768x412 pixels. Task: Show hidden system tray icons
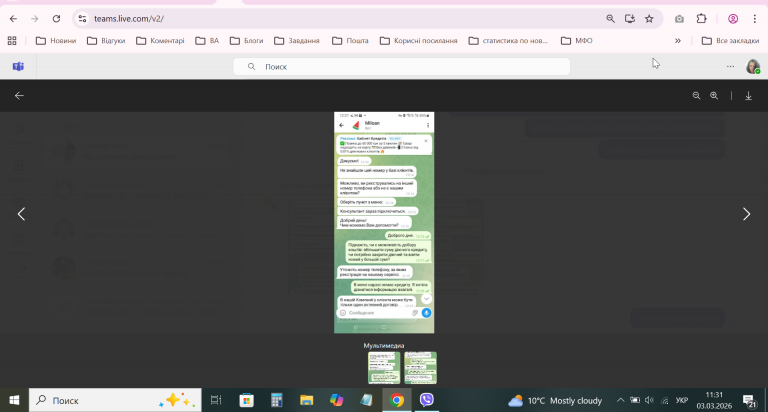pyautogui.click(x=620, y=400)
